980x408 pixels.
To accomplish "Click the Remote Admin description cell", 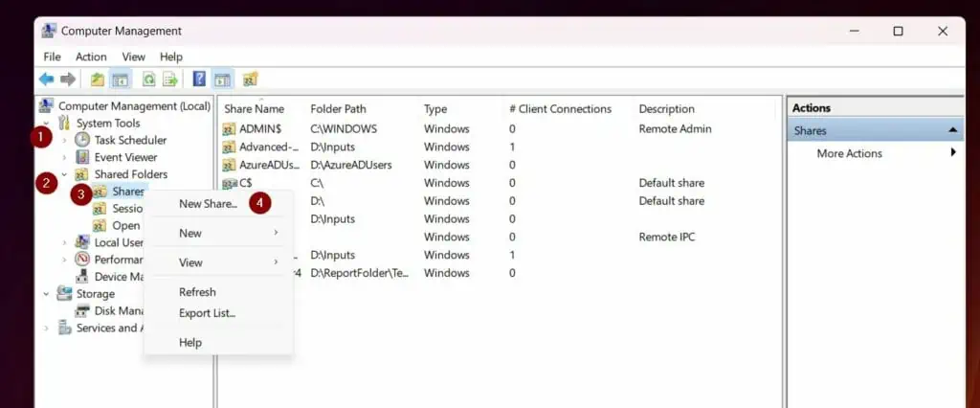I will (675, 129).
